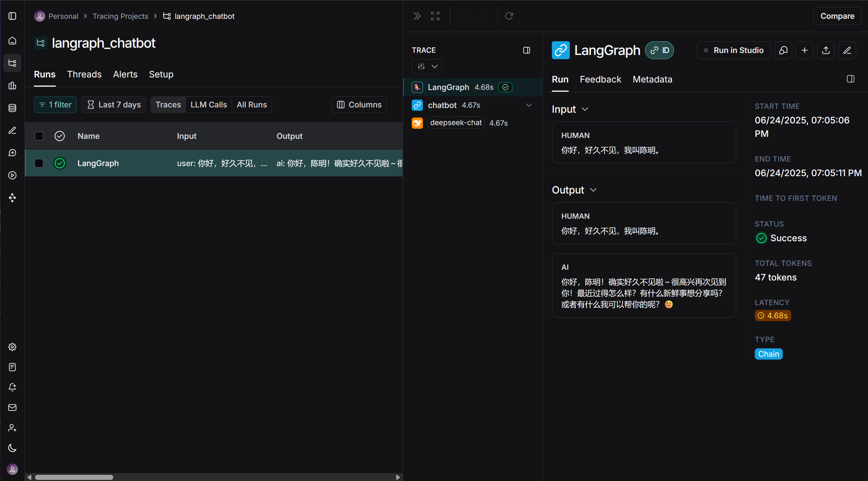
Task: Open the Annotation pencil sidebar icon
Action: pyautogui.click(x=12, y=130)
